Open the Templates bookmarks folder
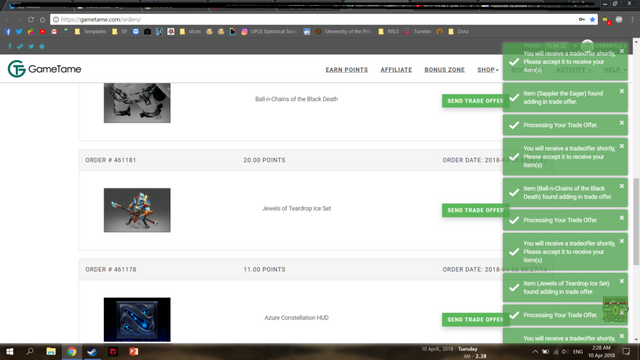Screen dimensions: 640x360 [90, 31]
